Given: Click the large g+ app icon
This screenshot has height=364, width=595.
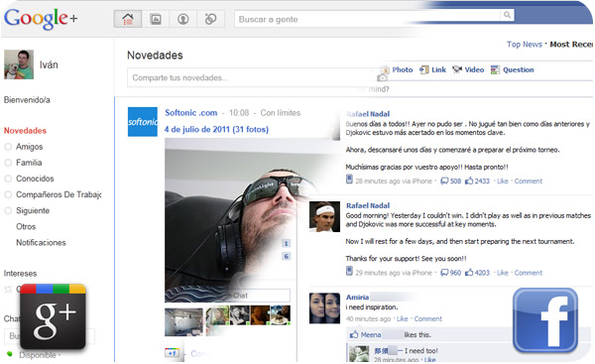Looking at the screenshot, I should point(53,316).
